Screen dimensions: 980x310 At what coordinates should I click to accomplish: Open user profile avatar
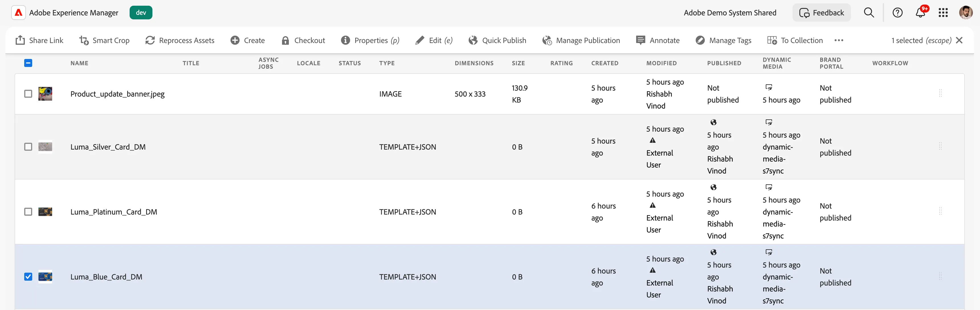pyautogui.click(x=966, y=13)
